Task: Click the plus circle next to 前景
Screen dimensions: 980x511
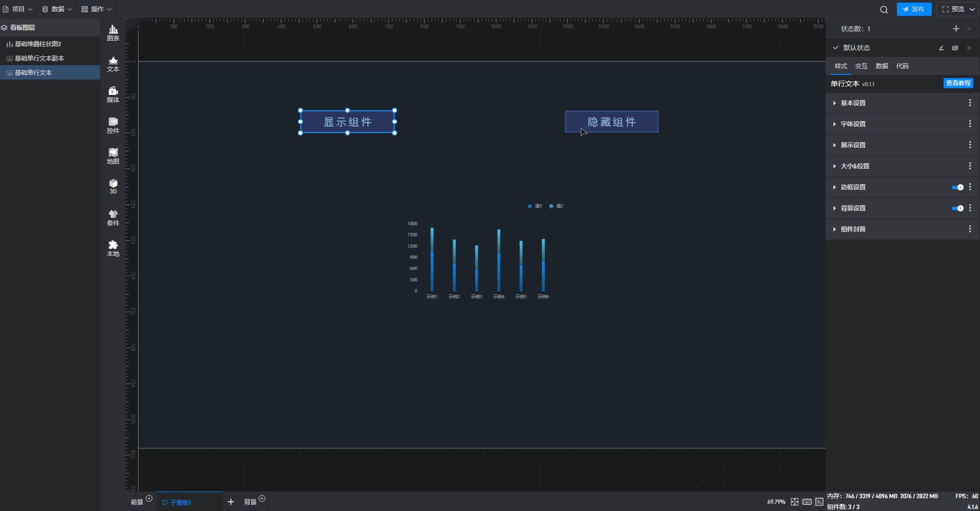Action: click(x=149, y=498)
